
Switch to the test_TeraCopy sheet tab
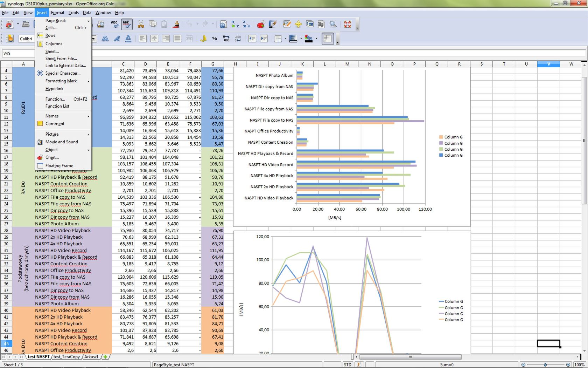pos(66,357)
